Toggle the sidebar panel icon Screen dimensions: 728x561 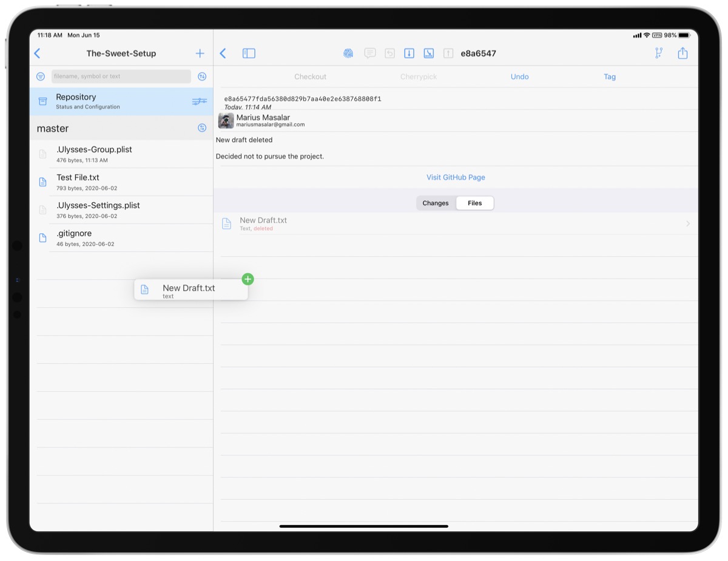click(249, 53)
